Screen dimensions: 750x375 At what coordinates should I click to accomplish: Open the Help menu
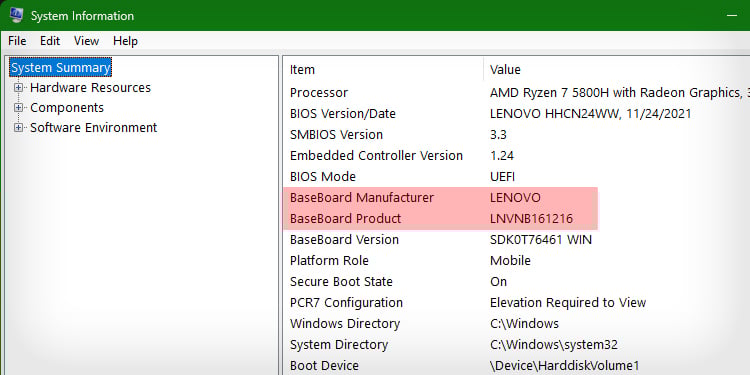tap(125, 41)
